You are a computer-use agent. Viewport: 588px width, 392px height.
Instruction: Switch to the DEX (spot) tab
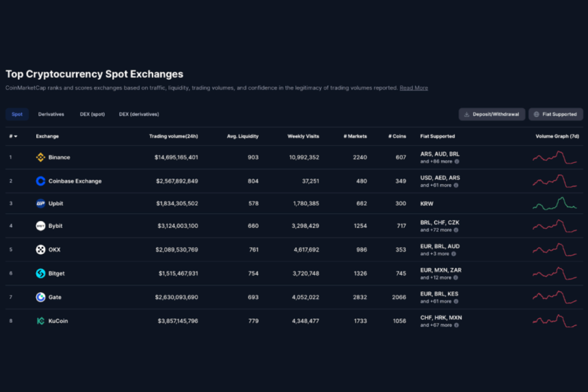(92, 114)
